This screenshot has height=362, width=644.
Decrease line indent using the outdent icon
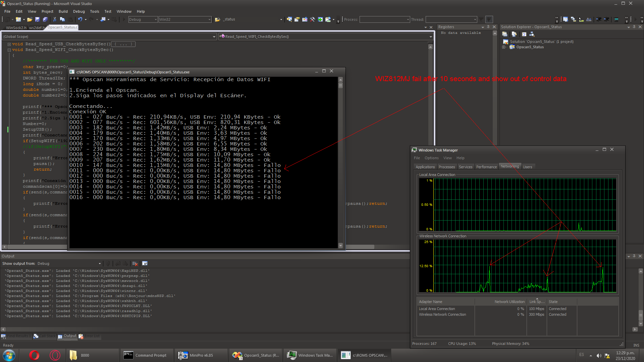pyautogui.click(x=599, y=19)
